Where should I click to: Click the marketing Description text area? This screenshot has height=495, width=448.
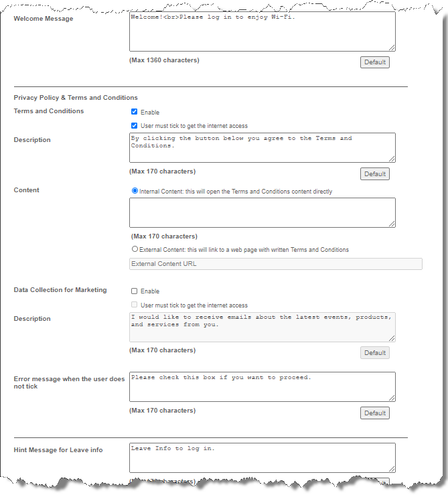(x=263, y=327)
